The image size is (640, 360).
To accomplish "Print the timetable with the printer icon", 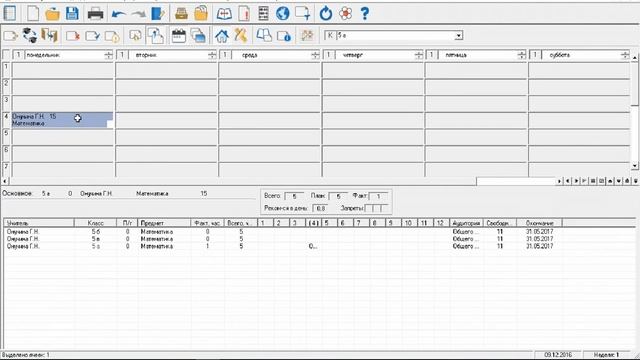I will [96, 13].
